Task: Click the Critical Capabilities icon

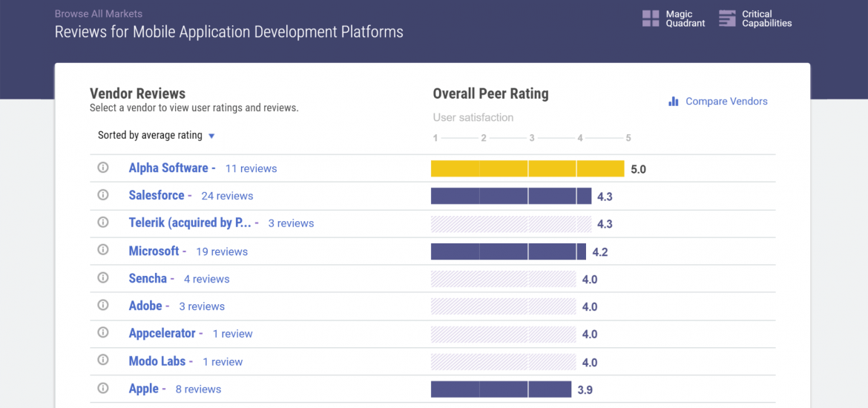Action: coord(728,19)
